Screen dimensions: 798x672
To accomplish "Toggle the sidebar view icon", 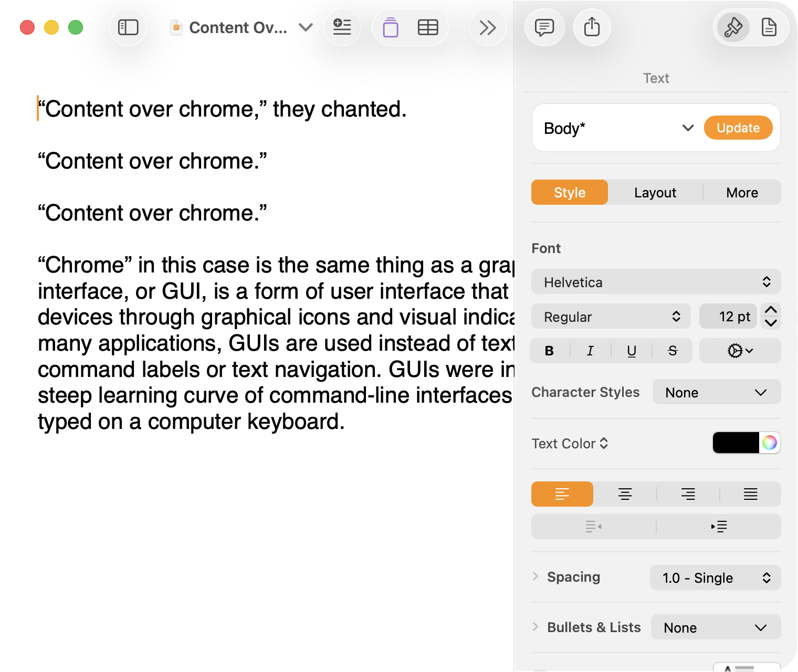I will click(x=128, y=27).
